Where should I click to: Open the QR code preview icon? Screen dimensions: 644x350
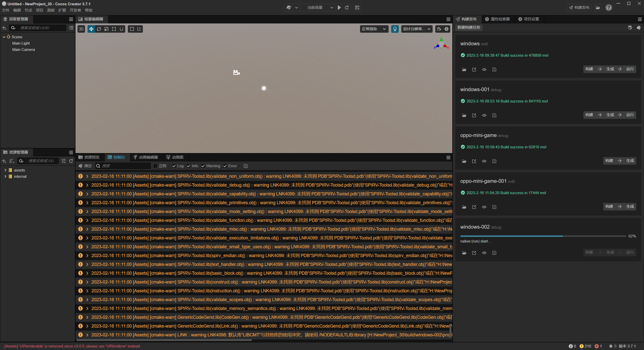[357, 8]
